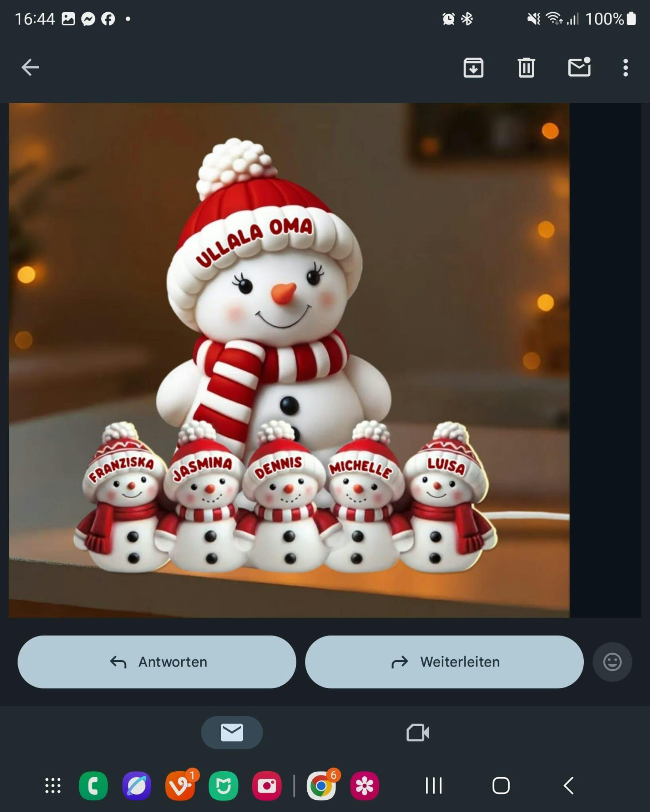
Task: Go back with the arrow icon
Action: pos(30,67)
